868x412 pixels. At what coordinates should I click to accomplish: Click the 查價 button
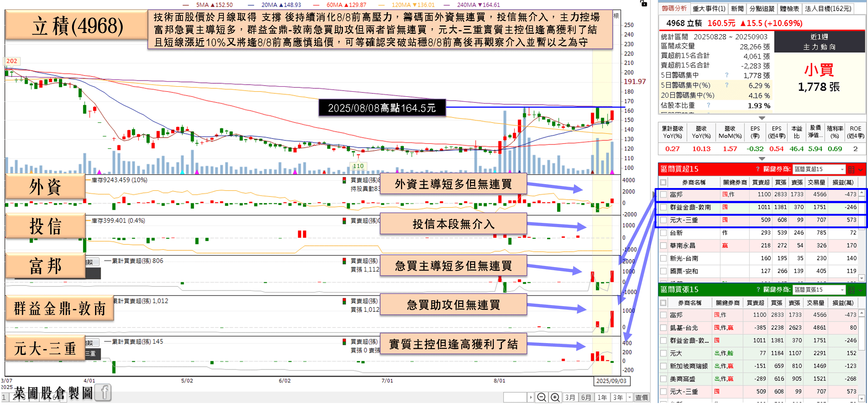641,397
